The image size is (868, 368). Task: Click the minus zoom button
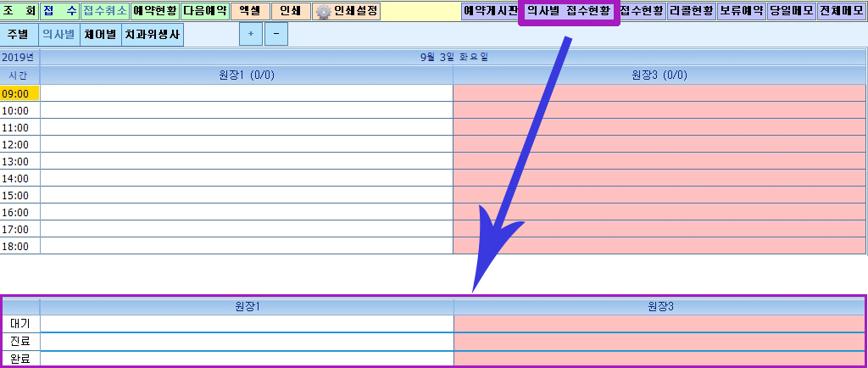[x=276, y=34]
